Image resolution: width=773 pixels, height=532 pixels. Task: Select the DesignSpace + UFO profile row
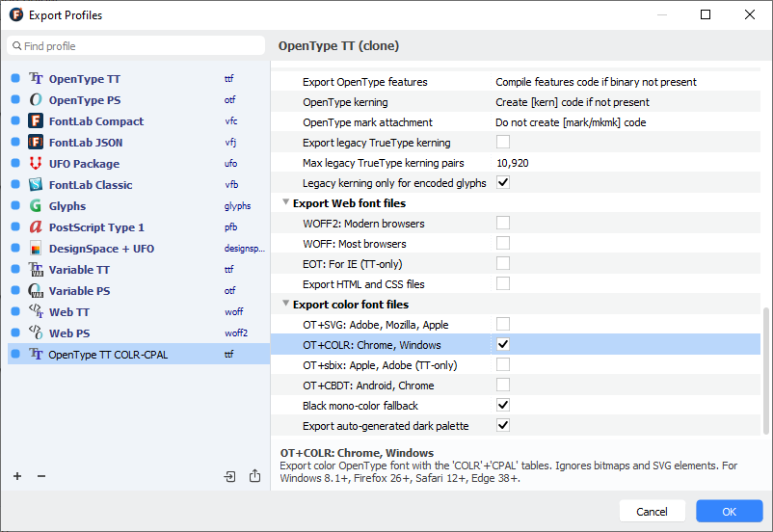pos(139,248)
